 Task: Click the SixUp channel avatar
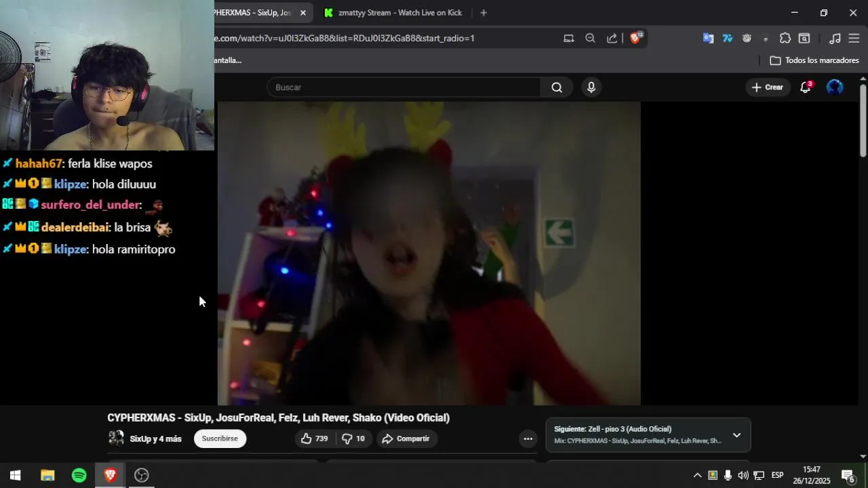coord(116,438)
